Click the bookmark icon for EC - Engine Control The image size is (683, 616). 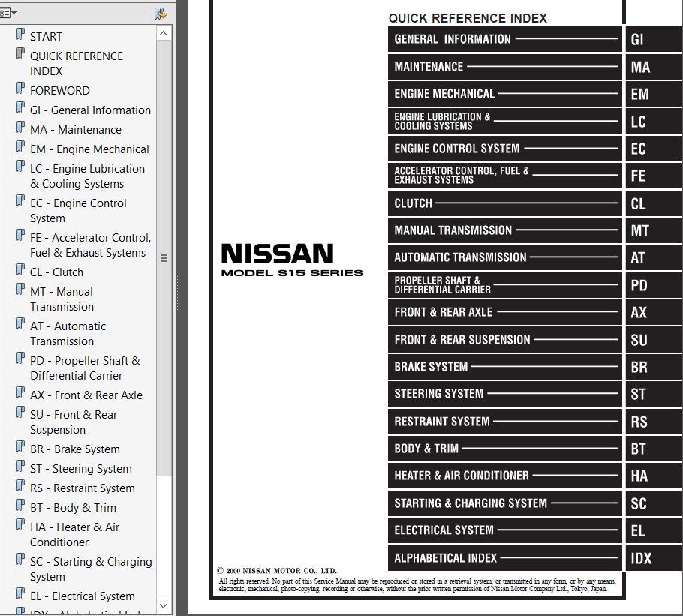point(20,201)
